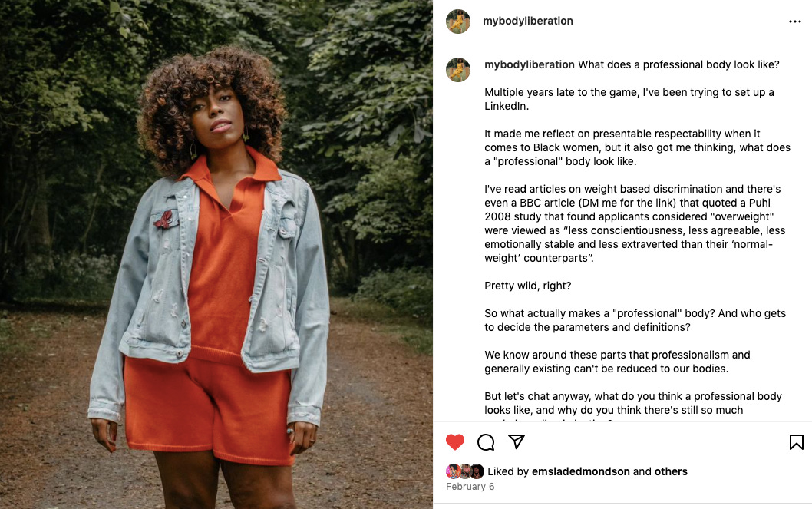The image size is (812, 509).
Task: Click the first liker's small avatar
Action: click(453, 471)
